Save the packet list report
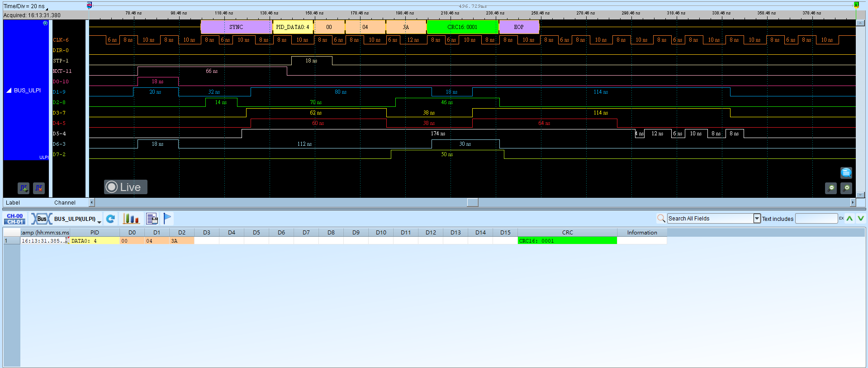Viewport: 868px width, 368px height. (152, 219)
